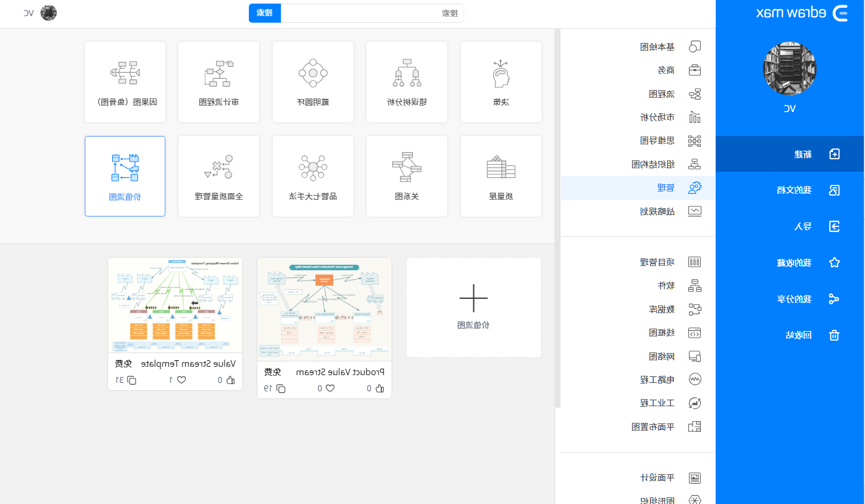
Task: Favorite Product Value Stream with heart icon
Action: 330,388
